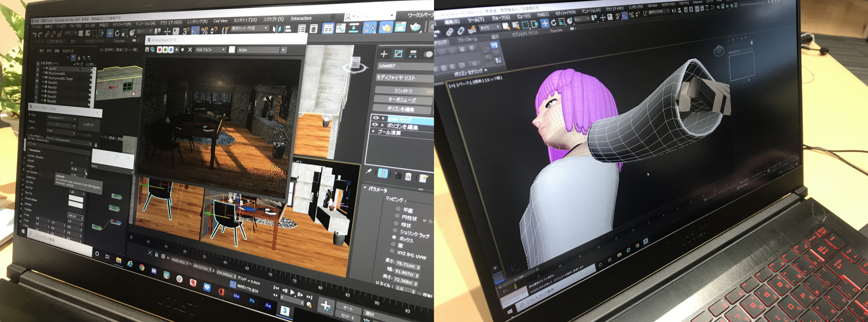Screen dimensions: 868x322
Task: Click the Mirror tool on left screen
Action: (277, 29)
